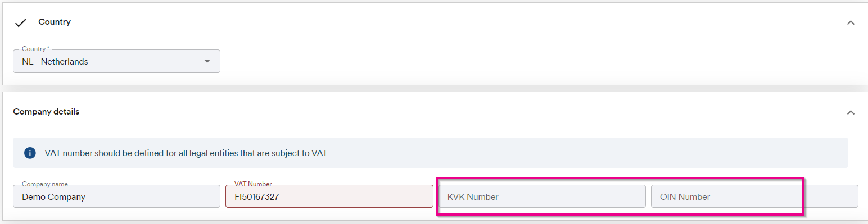Click the Company details heading text
868x224 pixels.
46,112
